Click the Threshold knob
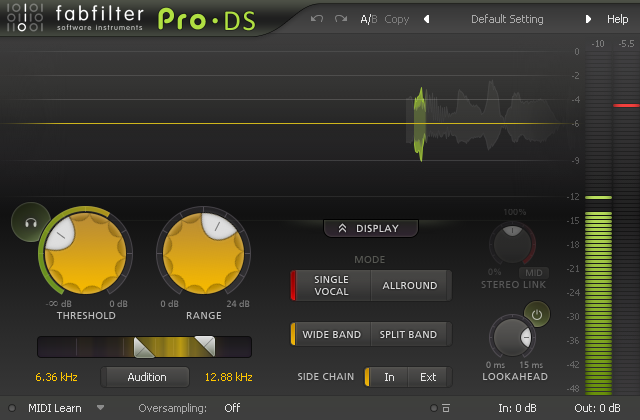 click(x=85, y=253)
